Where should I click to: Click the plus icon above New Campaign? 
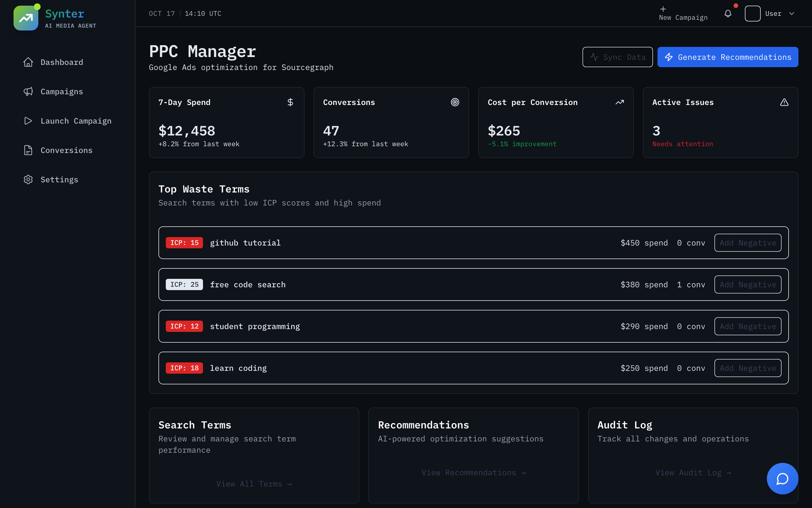(663, 9)
